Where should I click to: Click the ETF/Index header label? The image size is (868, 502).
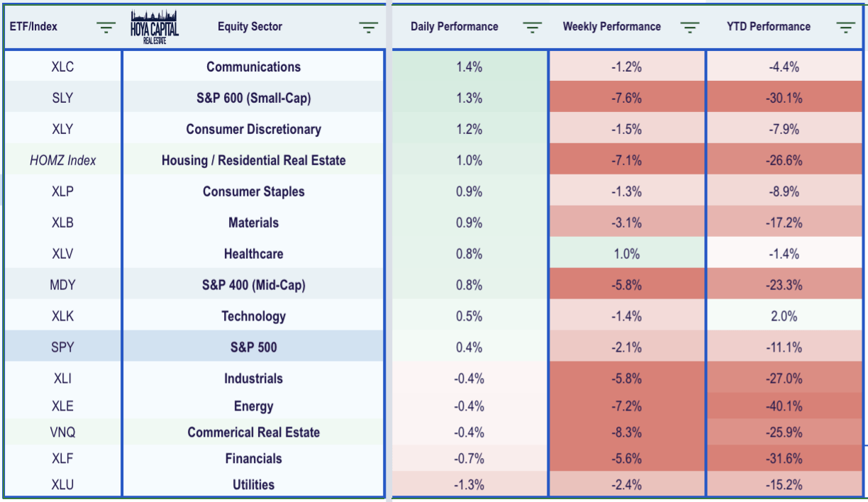click(x=33, y=27)
